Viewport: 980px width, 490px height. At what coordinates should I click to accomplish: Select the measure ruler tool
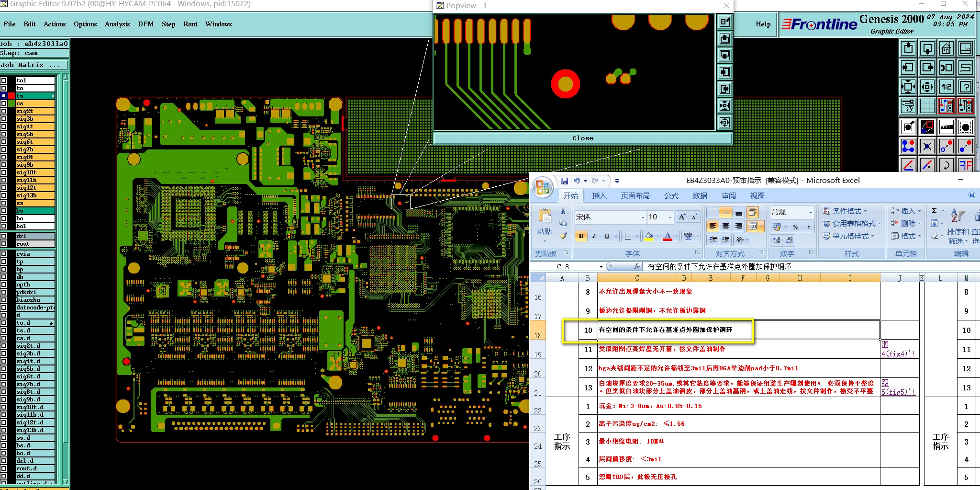point(946,127)
